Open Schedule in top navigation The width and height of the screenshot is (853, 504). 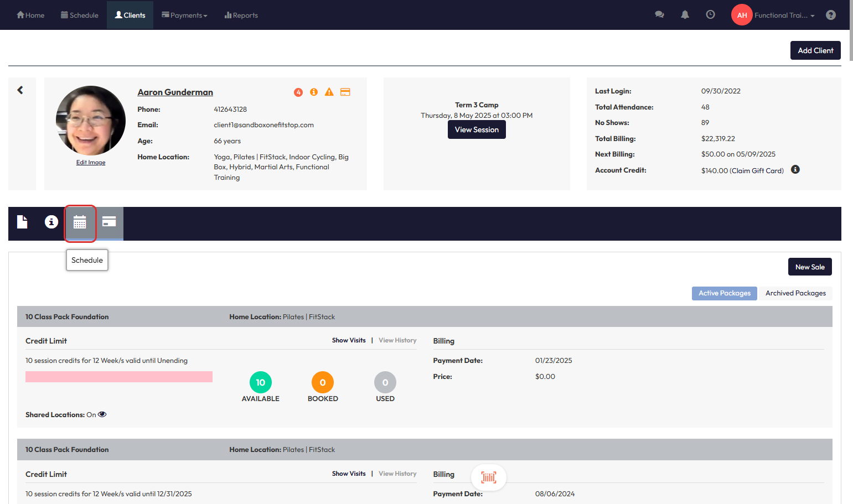click(x=80, y=15)
